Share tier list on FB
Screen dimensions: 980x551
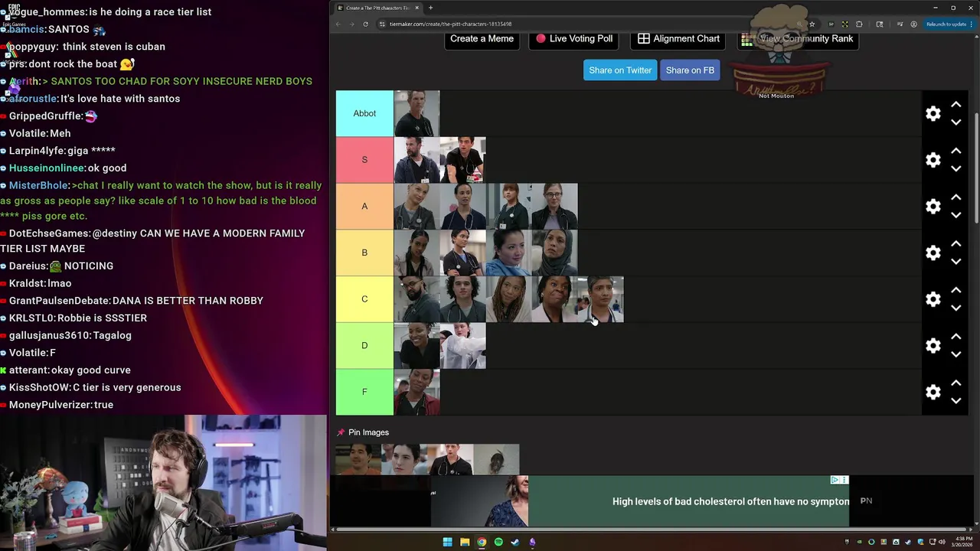click(x=690, y=70)
